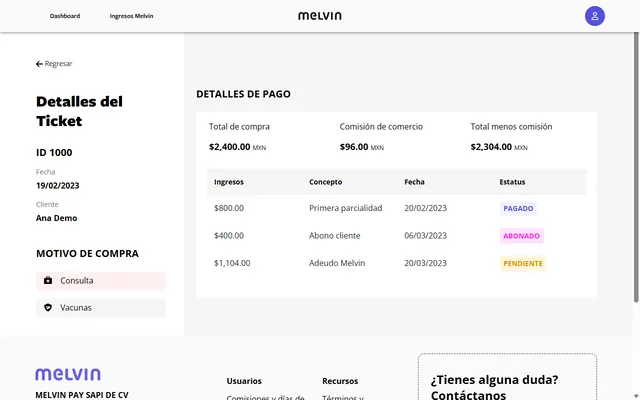Click the Estatus column header
The width and height of the screenshot is (640, 400).
pos(512,182)
